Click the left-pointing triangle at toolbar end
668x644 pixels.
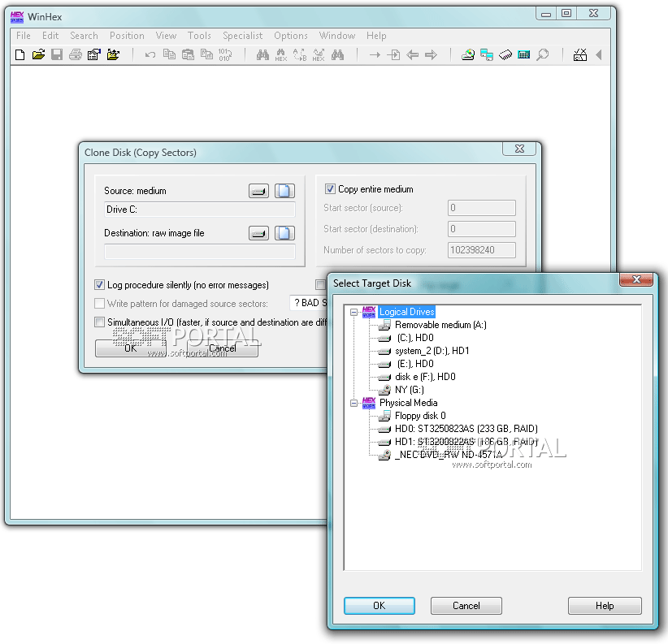click(599, 55)
